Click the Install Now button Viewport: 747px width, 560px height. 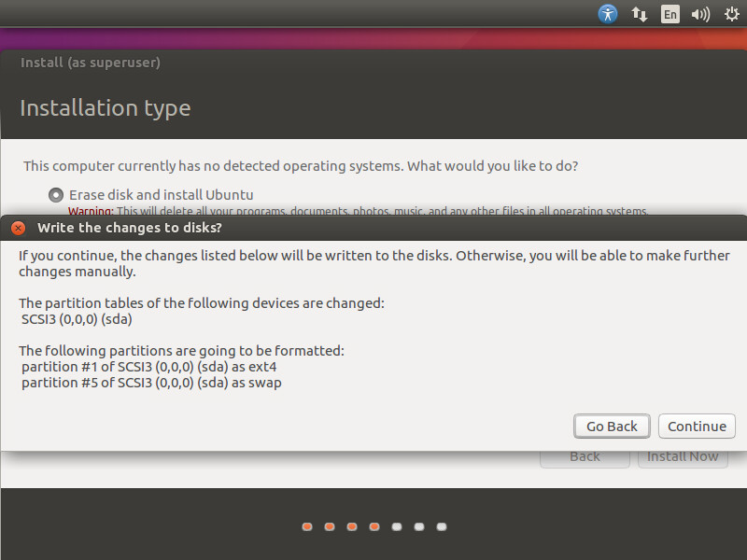point(683,456)
